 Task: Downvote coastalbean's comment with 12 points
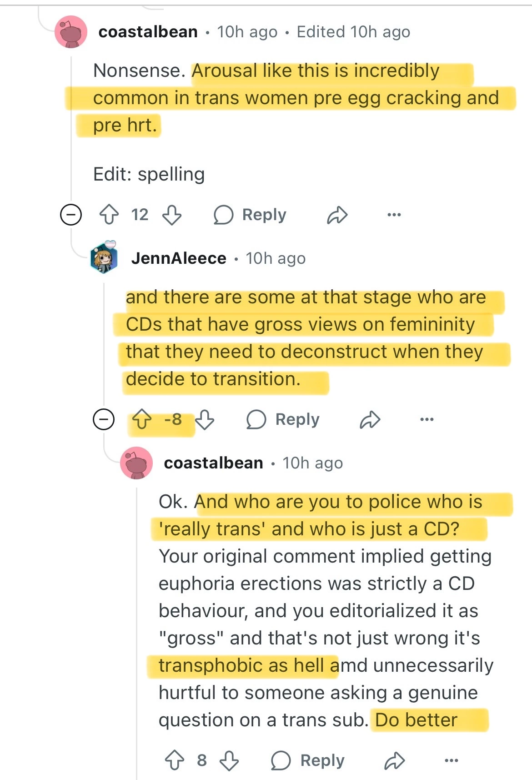(x=172, y=215)
